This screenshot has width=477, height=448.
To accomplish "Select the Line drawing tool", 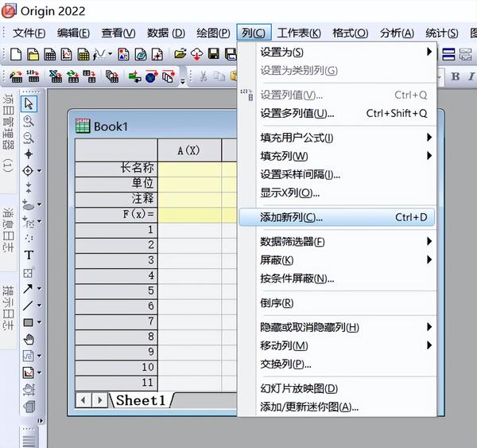I will pyautogui.click(x=28, y=305).
